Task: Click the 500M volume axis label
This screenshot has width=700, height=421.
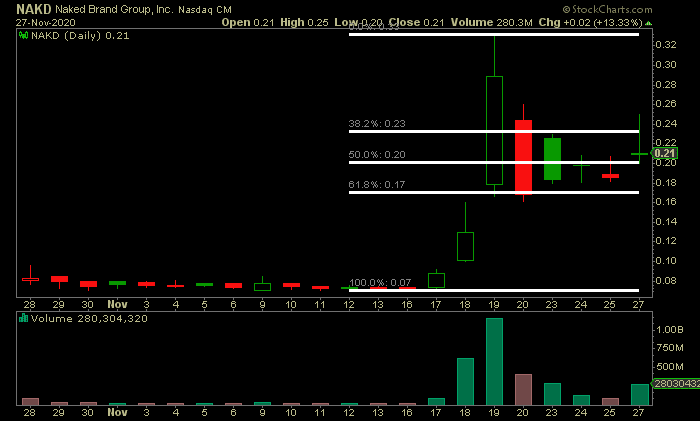Action: tap(670, 367)
